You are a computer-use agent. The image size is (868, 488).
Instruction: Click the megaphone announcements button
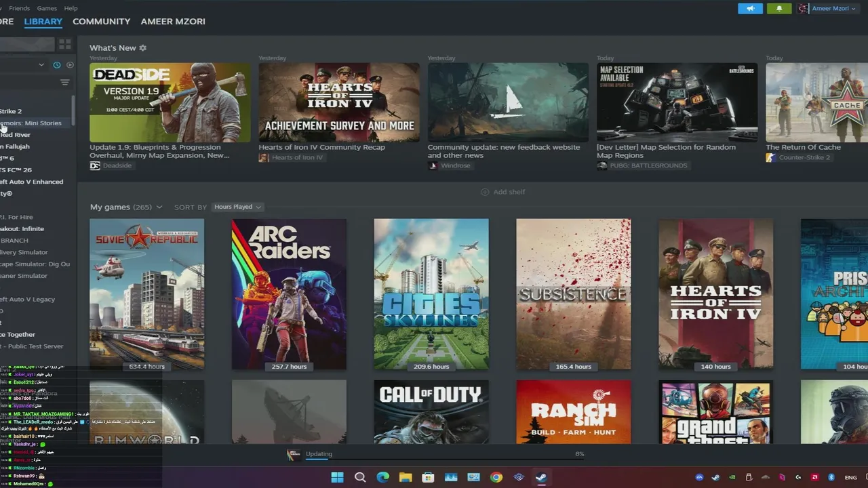(x=750, y=8)
